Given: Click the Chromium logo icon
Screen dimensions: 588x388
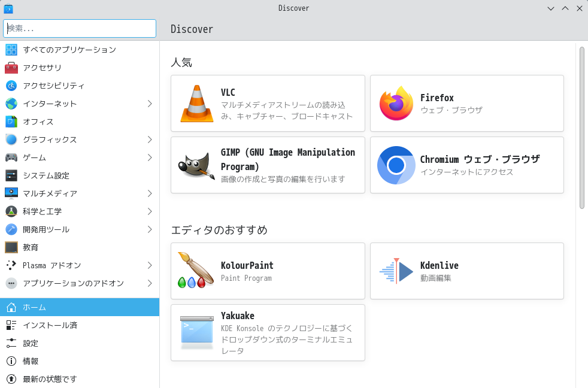Looking at the screenshot, I should [x=396, y=165].
